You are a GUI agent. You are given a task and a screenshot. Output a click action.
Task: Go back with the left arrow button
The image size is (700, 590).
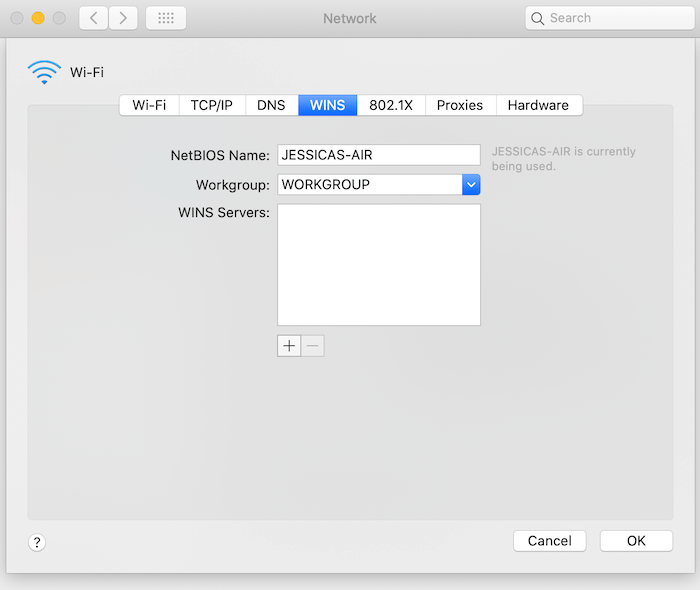pyautogui.click(x=93, y=18)
